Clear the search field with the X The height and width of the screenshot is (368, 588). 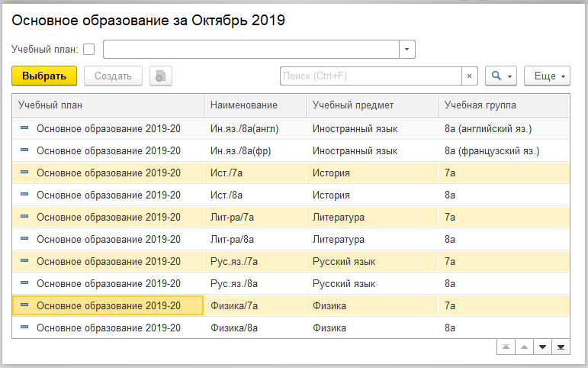coord(470,76)
